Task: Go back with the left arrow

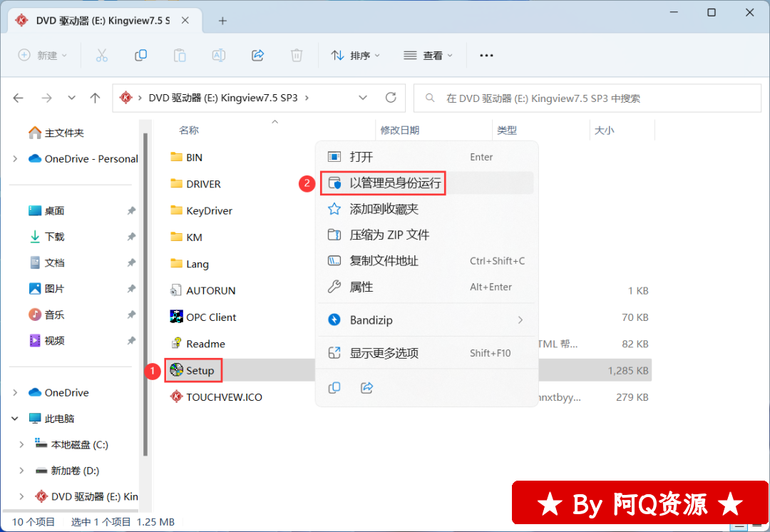Action: 19,98
